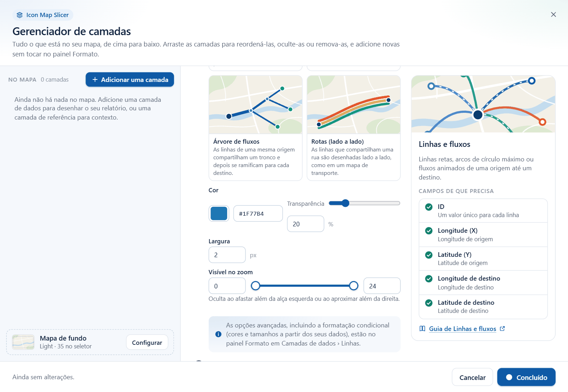Image resolution: width=568 pixels, height=392 pixels.
Task: Click the Largura width input field
Action: pos(227,255)
